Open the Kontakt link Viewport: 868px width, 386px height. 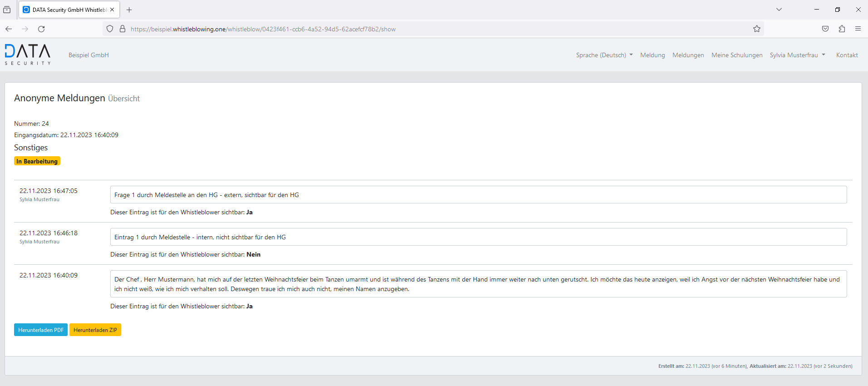click(847, 55)
